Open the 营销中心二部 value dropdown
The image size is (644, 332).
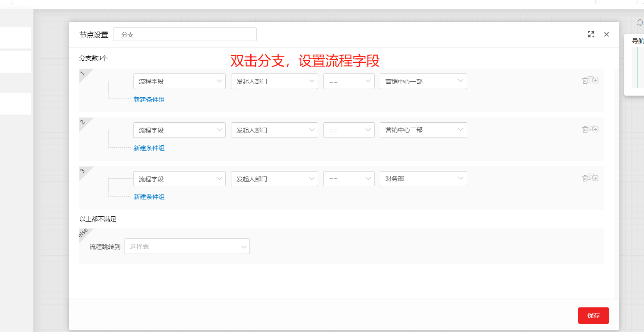pos(423,130)
